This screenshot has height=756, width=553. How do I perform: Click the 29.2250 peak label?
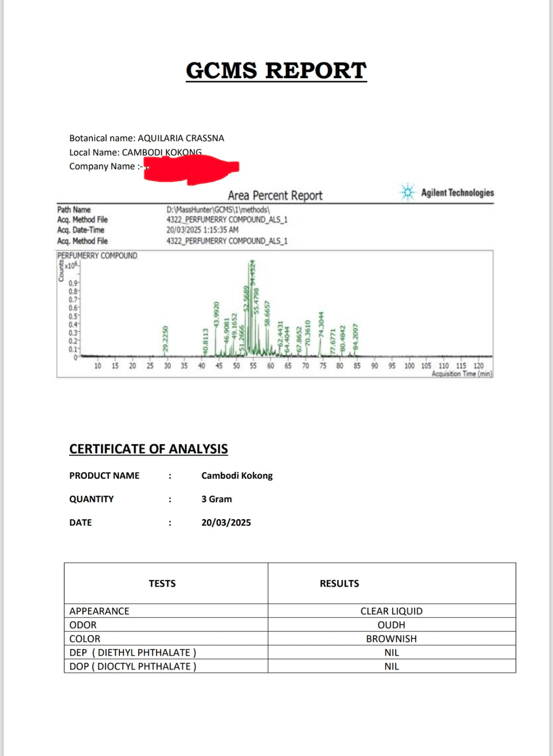[x=166, y=339]
